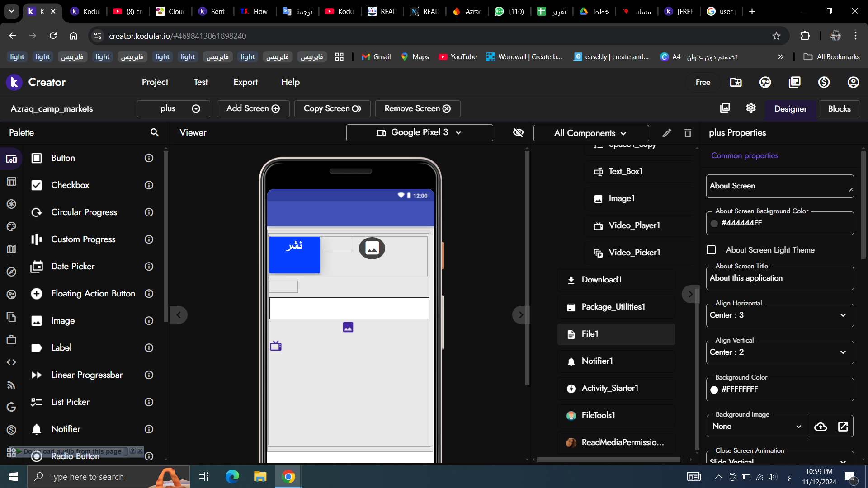Click the Add Screen button
868x488 pixels.
pyautogui.click(x=253, y=108)
